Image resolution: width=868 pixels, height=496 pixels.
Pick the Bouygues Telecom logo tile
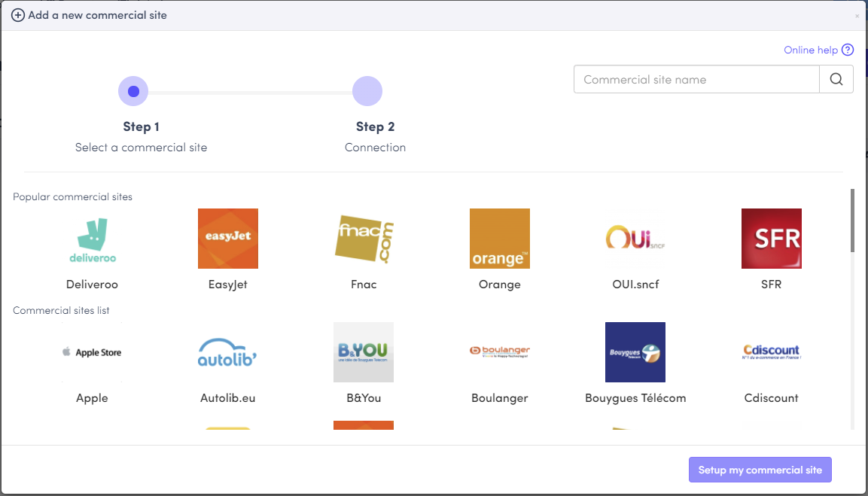point(635,352)
